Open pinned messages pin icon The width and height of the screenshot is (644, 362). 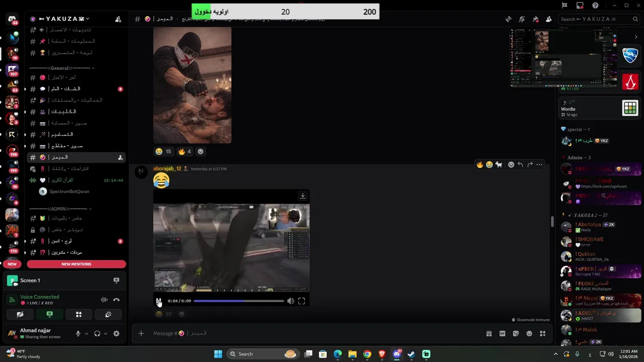(535, 19)
